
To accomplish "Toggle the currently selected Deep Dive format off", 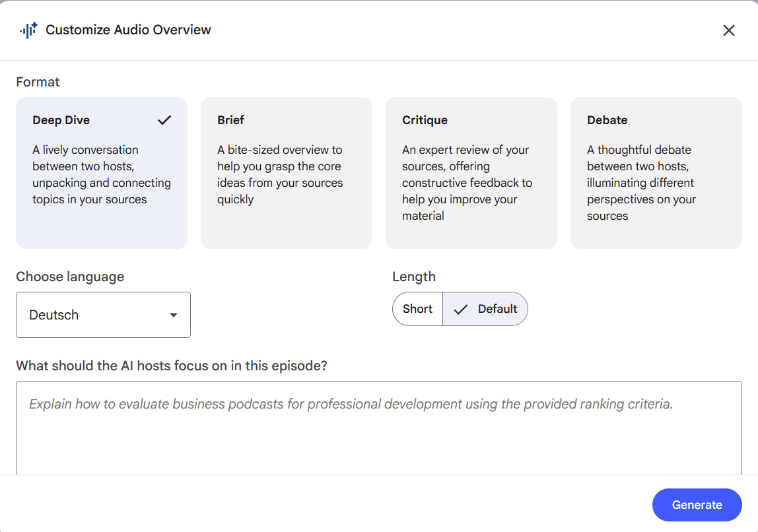I will [x=101, y=172].
